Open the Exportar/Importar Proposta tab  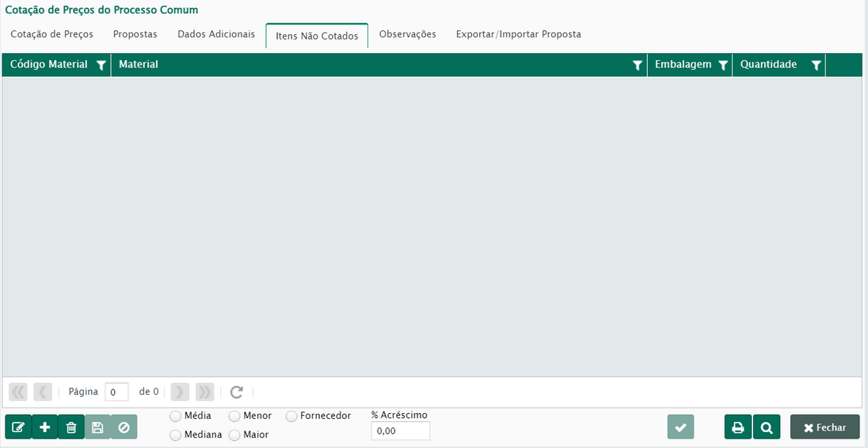click(518, 35)
